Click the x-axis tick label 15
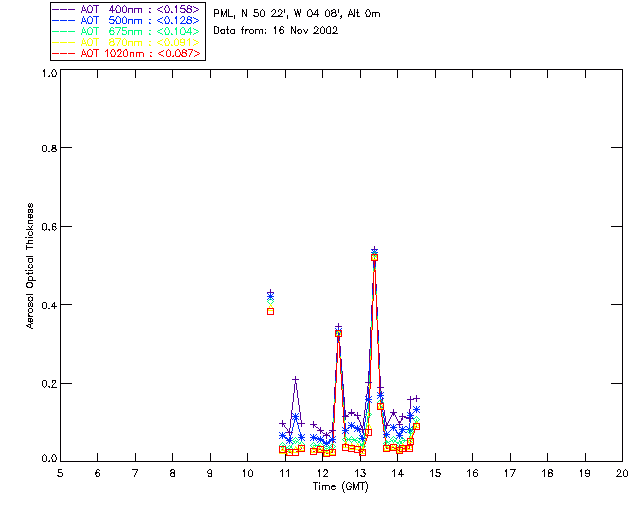The height and width of the screenshot is (512, 640). 435,473
